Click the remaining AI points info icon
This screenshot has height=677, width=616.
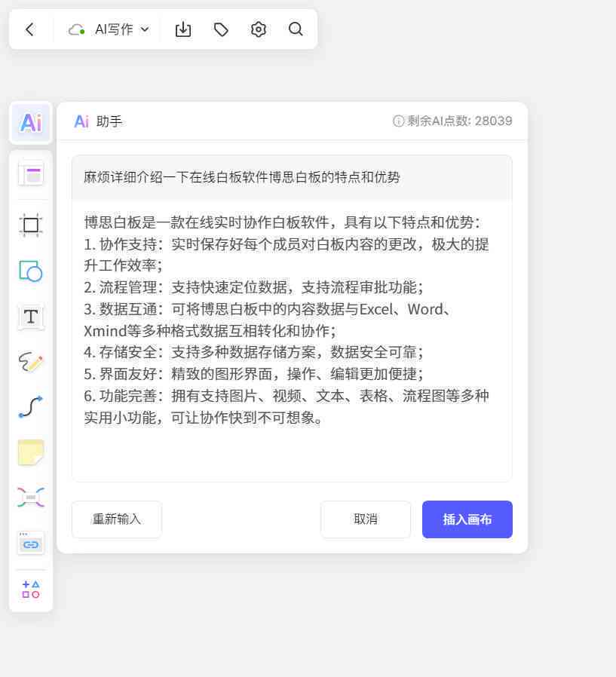398,121
